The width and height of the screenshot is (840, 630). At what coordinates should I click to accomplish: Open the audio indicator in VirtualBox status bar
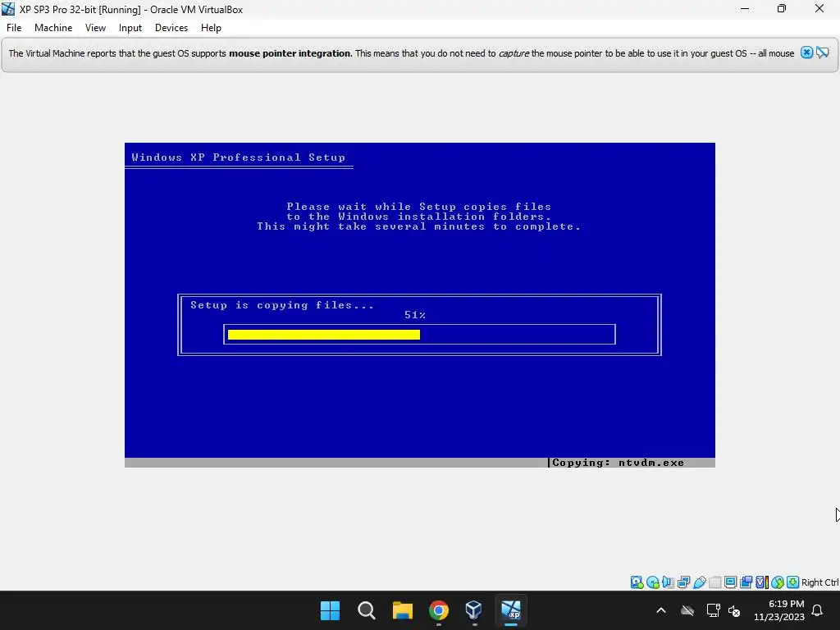point(668,582)
